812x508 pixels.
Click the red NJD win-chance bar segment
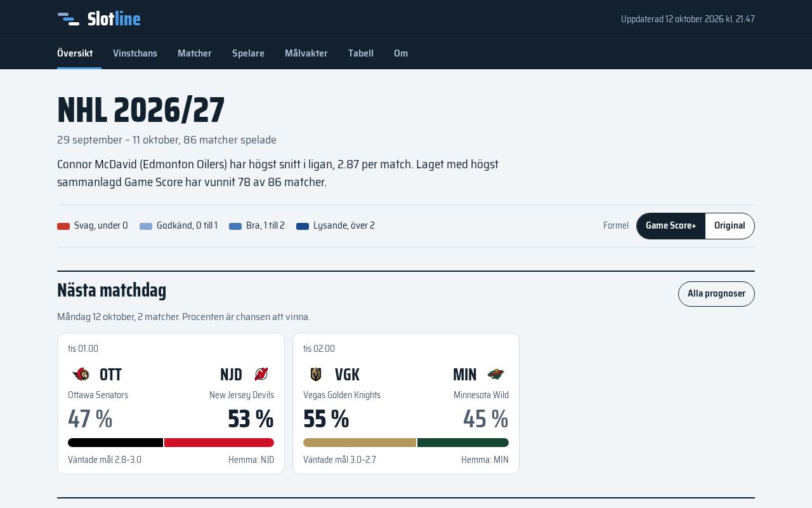pyautogui.click(x=219, y=443)
